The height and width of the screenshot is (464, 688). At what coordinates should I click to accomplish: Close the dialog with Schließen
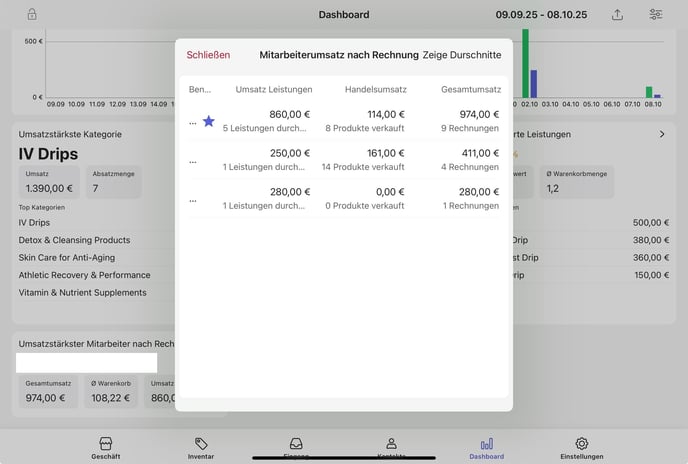click(x=208, y=55)
